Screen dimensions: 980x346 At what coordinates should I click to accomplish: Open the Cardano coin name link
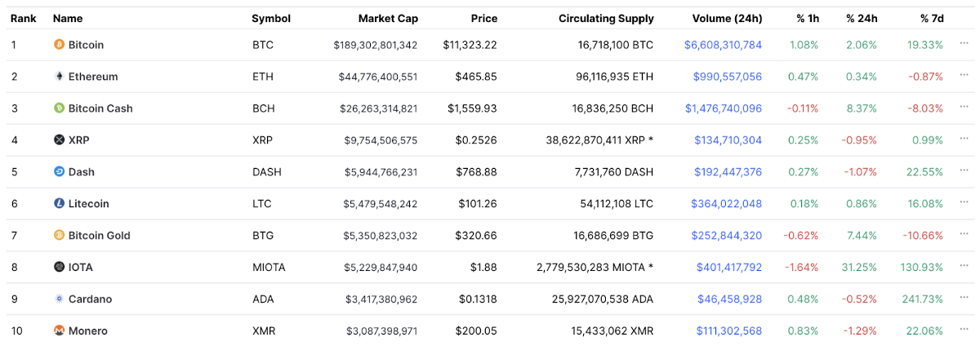coord(90,299)
